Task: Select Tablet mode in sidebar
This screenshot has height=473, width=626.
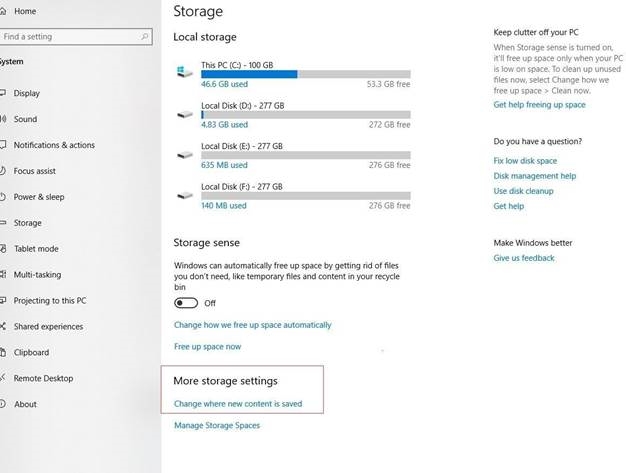Action: click(36, 249)
